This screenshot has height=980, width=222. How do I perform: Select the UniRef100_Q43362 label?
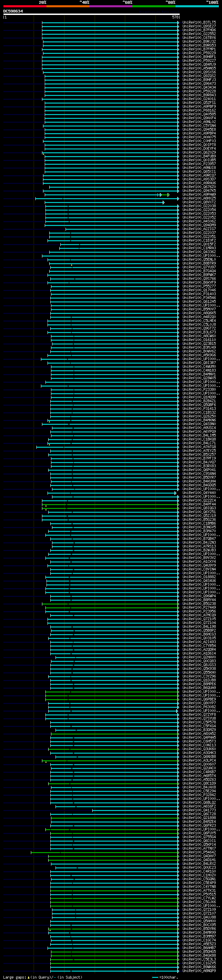(x=199, y=252)
